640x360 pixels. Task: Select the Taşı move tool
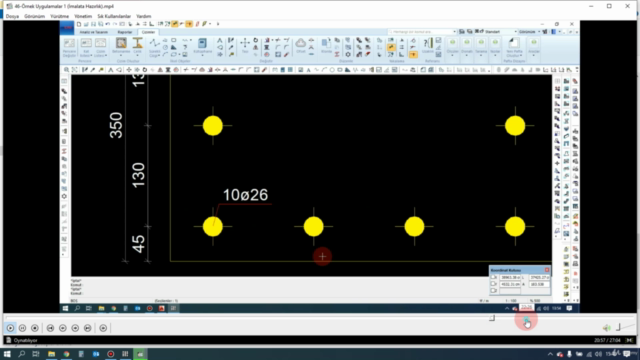click(x=245, y=46)
